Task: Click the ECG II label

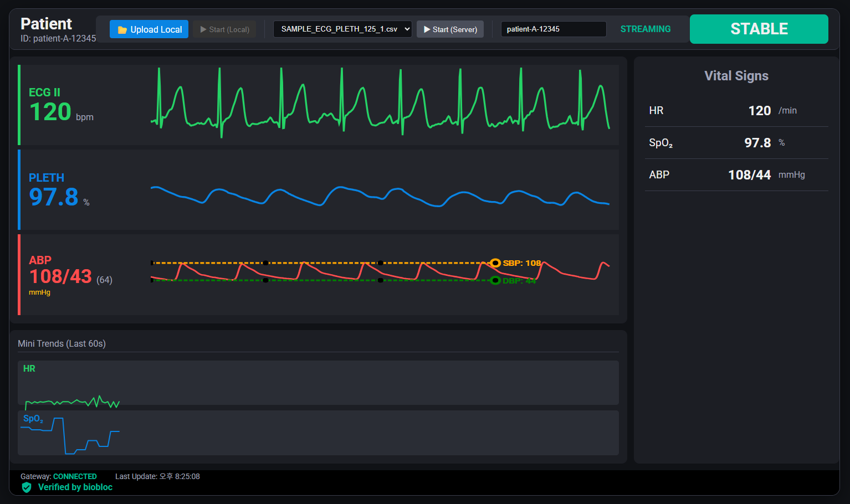Action: pyautogui.click(x=44, y=92)
